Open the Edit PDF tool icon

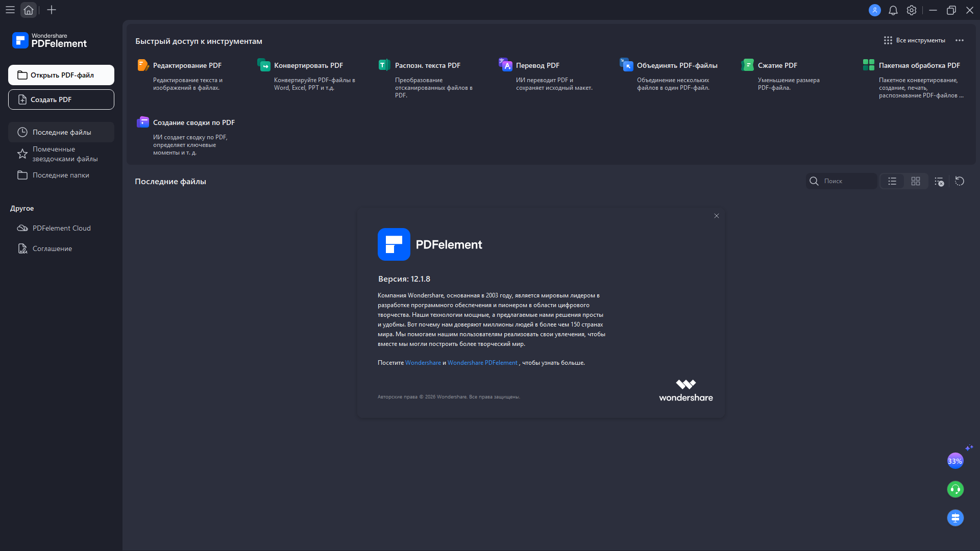[143, 65]
